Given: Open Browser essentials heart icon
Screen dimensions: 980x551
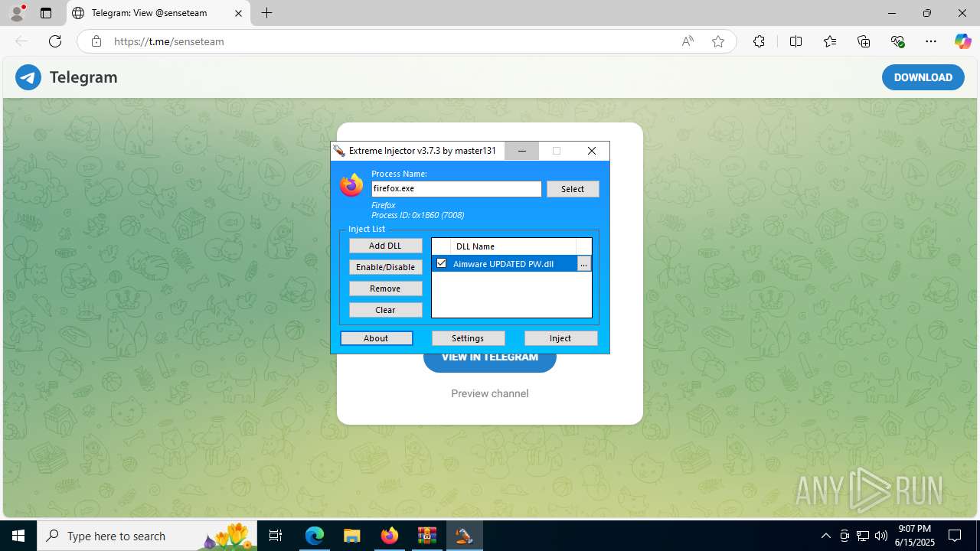Looking at the screenshot, I should (897, 41).
